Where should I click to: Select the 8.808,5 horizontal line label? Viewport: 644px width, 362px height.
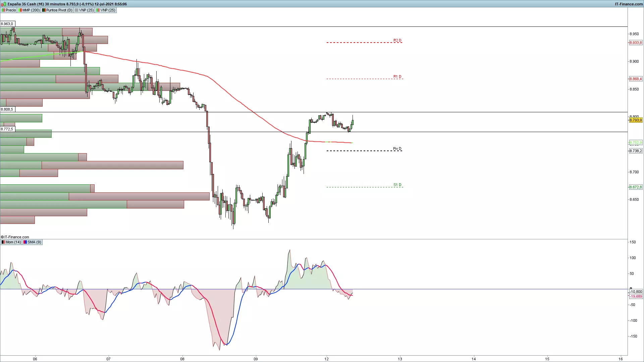[x=7, y=109]
